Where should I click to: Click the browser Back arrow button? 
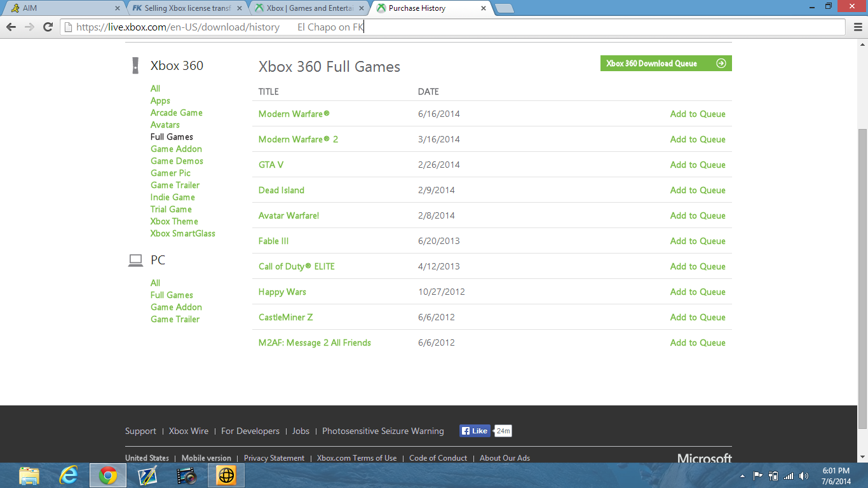pos(11,27)
